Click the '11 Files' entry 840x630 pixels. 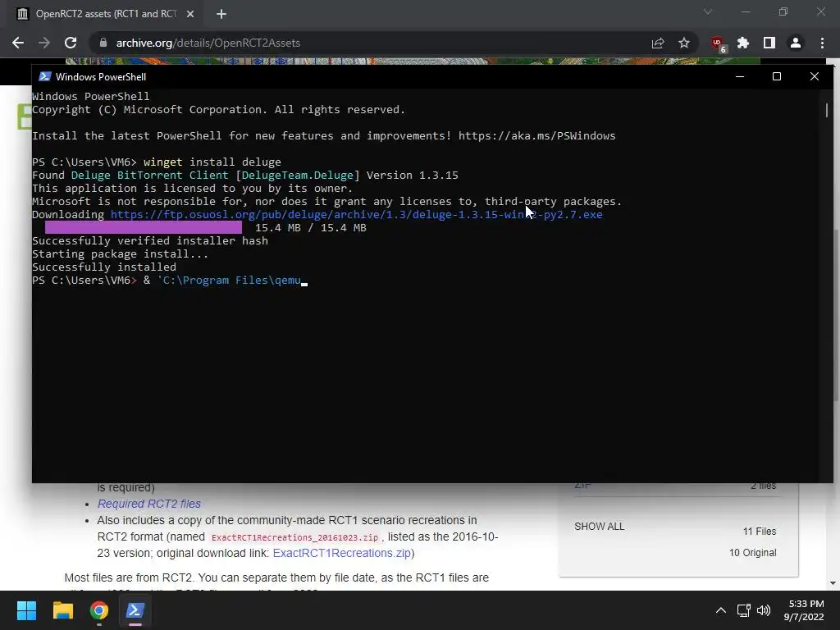point(759,532)
